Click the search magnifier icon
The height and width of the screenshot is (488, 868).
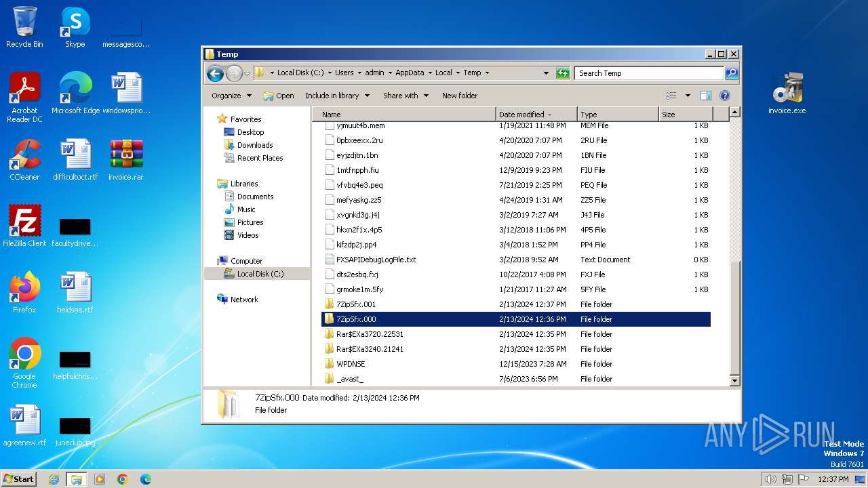click(732, 73)
